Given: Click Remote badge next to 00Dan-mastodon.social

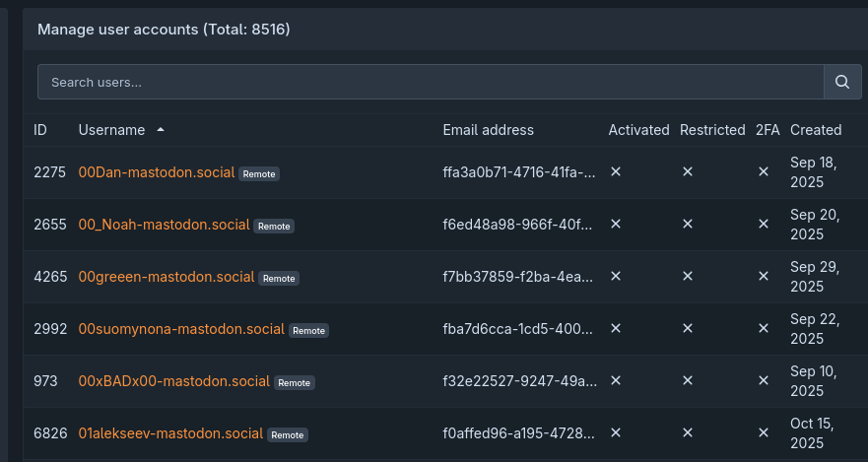Looking at the screenshot, I should 259,173.
